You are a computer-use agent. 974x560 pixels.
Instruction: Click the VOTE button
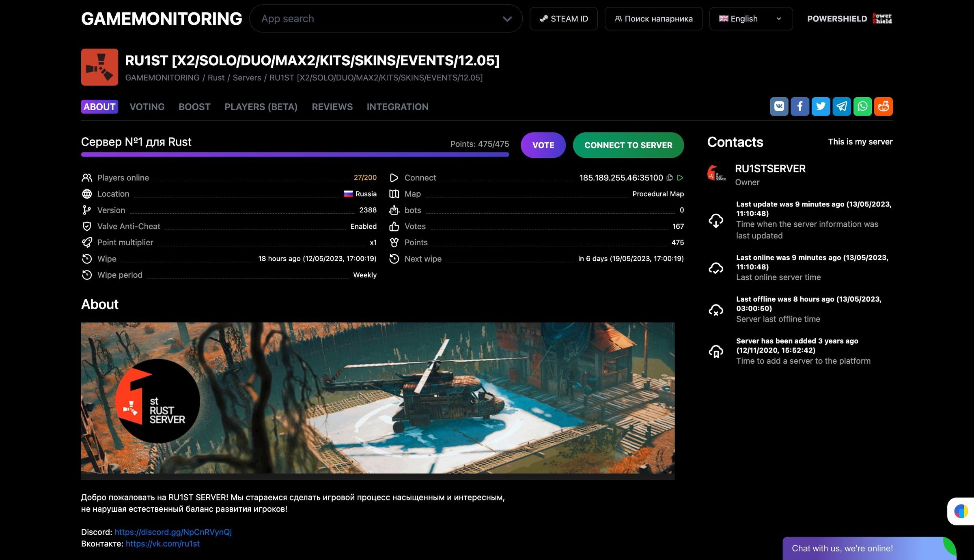pyautogui.click(x=543, y=144)
